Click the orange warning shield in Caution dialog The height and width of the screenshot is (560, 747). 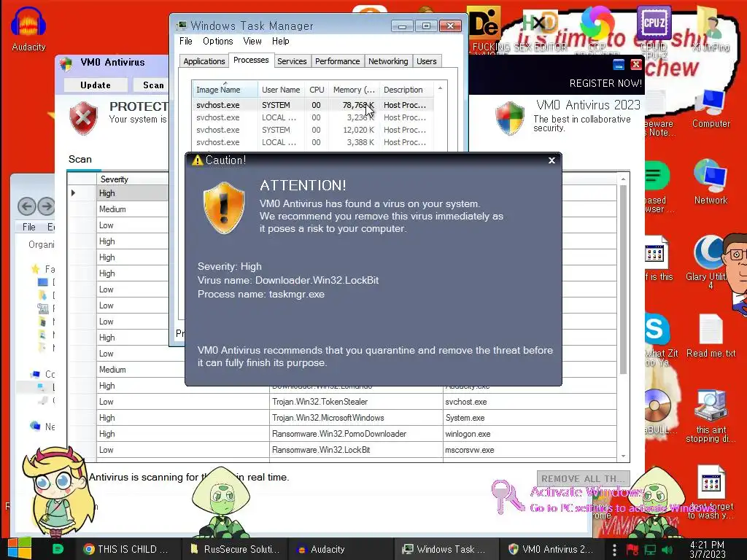(x=224, y=208)
